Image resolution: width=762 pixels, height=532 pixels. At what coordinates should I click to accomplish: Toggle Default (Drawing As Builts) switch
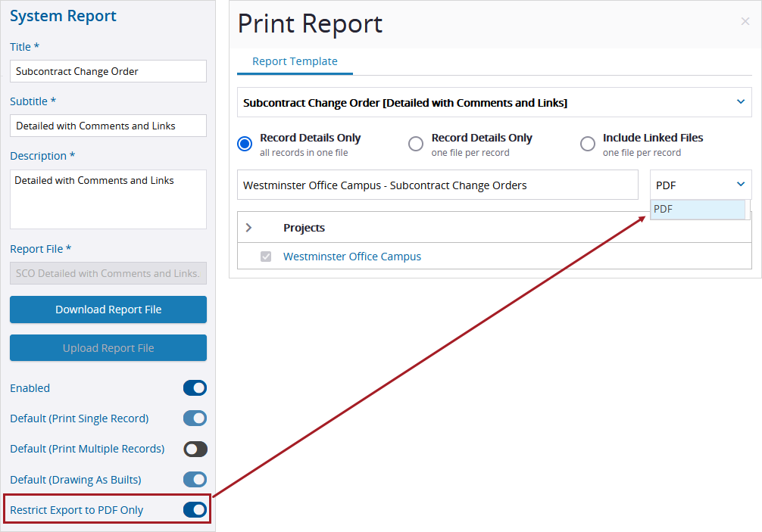195,480
